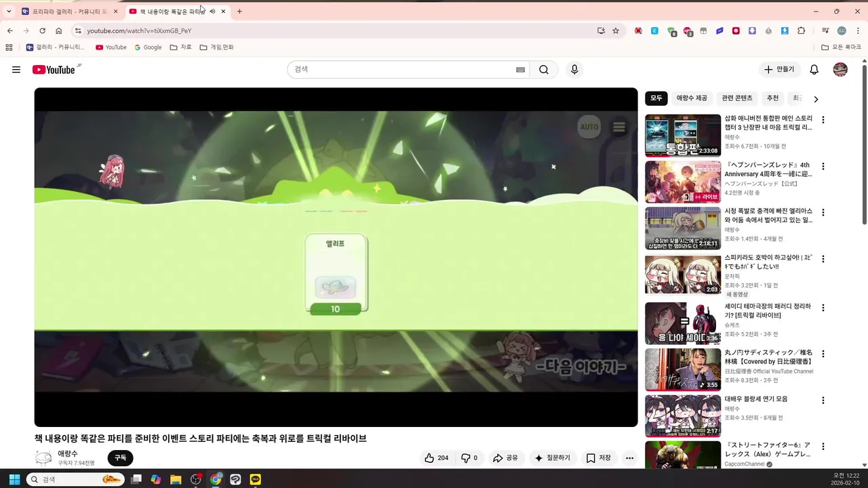Open the 삽화 애니버전 통합판 thumbnail
Viewport: 868px width, 488px height.
click(x=683, y=136)
